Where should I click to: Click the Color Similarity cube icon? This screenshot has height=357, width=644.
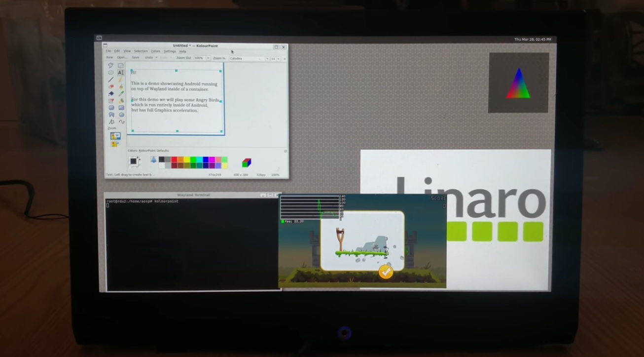(247, 162)
